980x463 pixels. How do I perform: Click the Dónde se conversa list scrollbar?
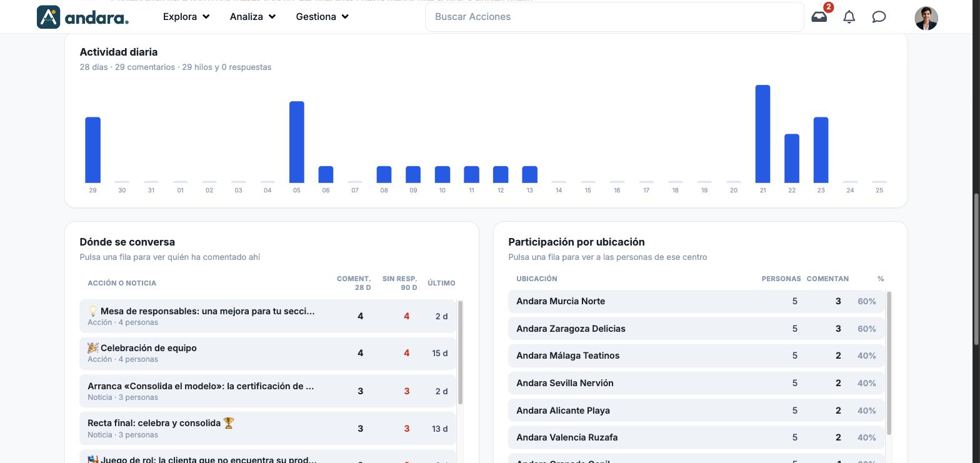coord(461,352)
